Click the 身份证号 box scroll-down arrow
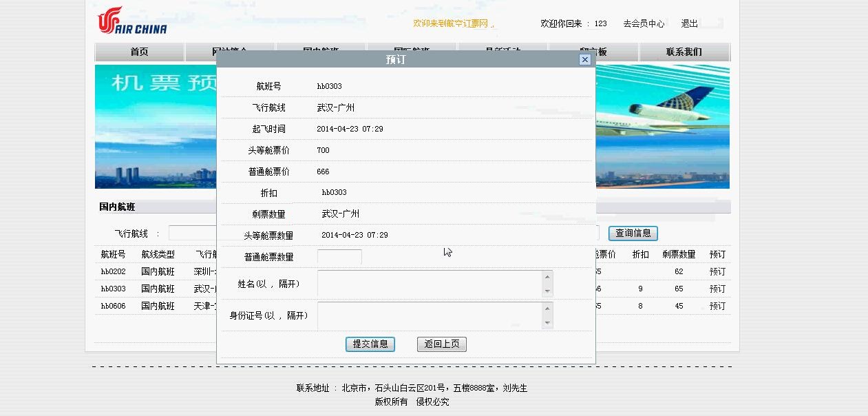This screenshot has width=868, height=416. click(547, 322)
